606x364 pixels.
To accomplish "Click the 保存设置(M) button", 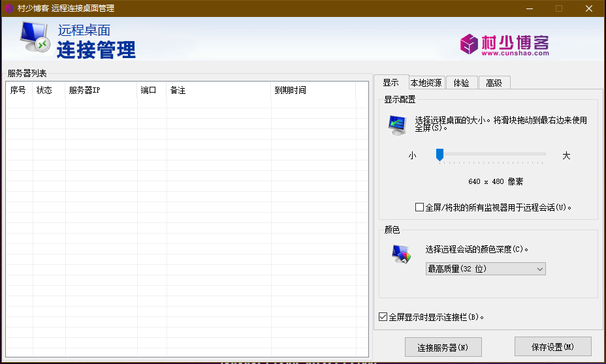I will (x=552, y=346).
